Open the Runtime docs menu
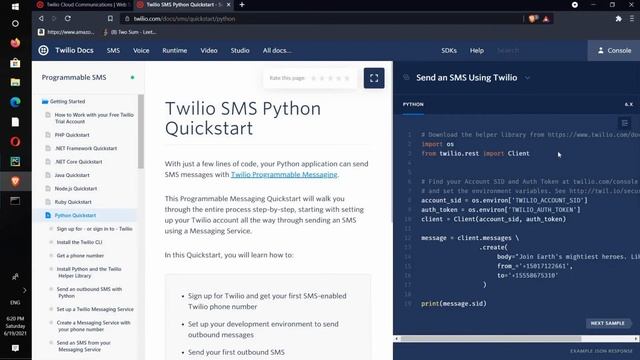The width and height of the screenshot is (640, 360). click(x=175, y=50)
